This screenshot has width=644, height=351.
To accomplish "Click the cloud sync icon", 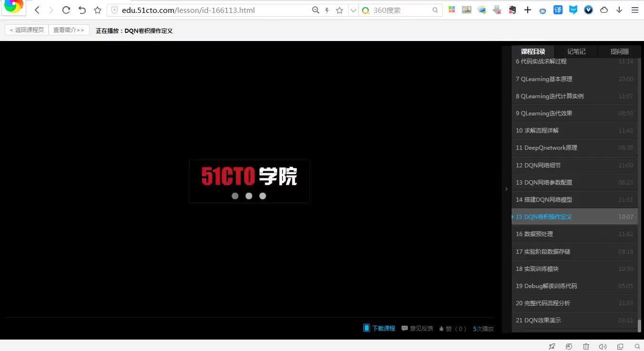I will click(604, 10).
